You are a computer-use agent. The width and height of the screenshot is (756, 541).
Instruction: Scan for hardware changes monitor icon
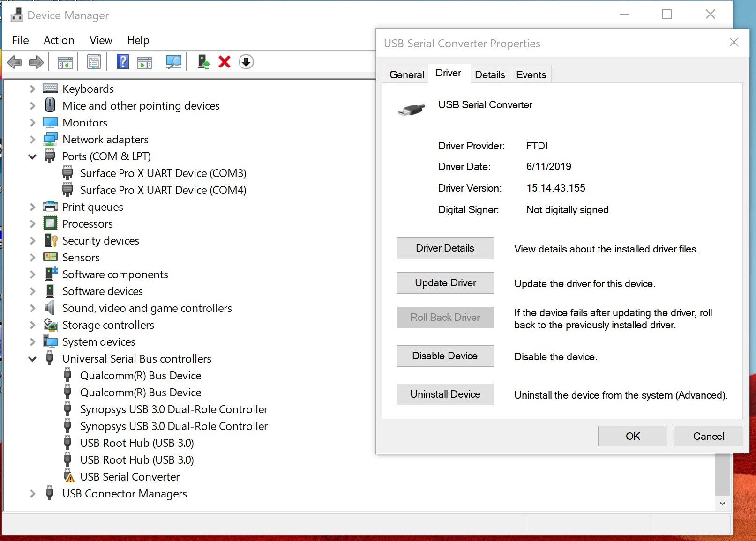174,62
